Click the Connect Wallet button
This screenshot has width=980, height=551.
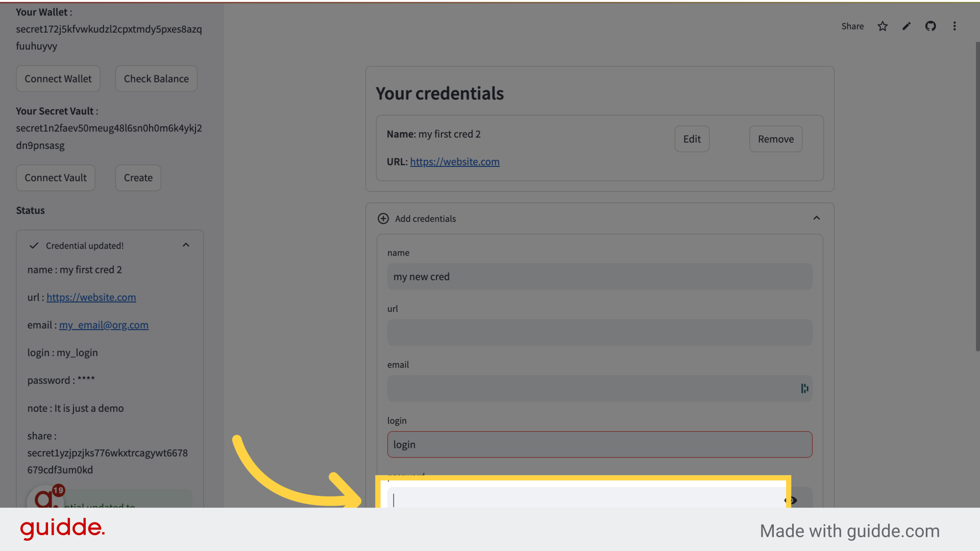click(58, 78)
